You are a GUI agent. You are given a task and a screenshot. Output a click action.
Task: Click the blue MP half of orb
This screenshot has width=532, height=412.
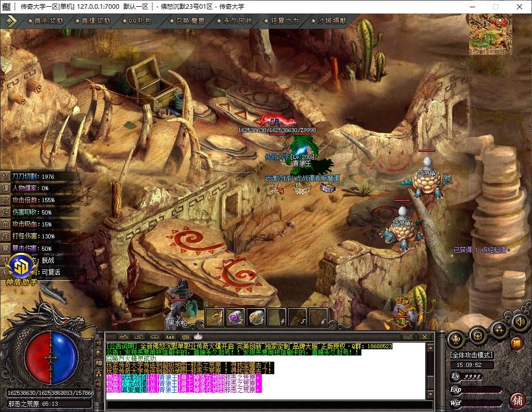coord(64,358)
